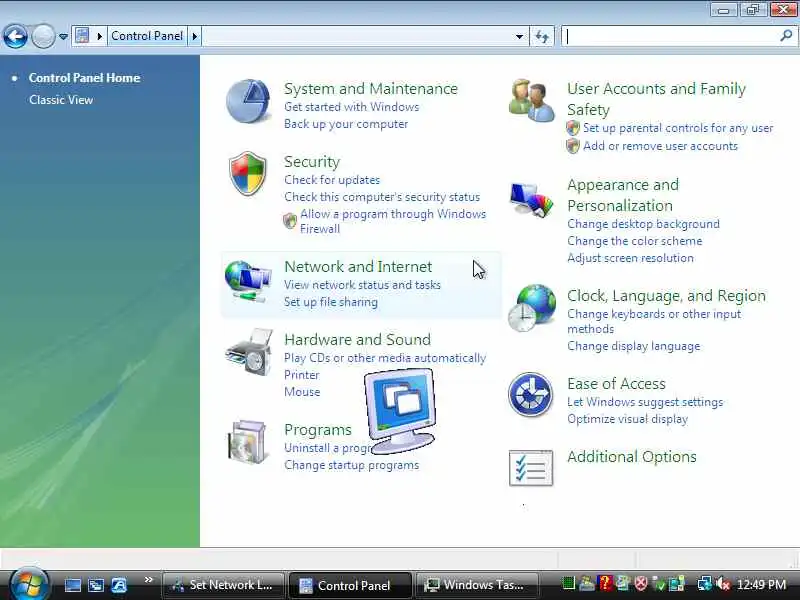800x600 pixels.
Task: Select Control Panel Home in sidebar
Action: click(x=84, y=78)
